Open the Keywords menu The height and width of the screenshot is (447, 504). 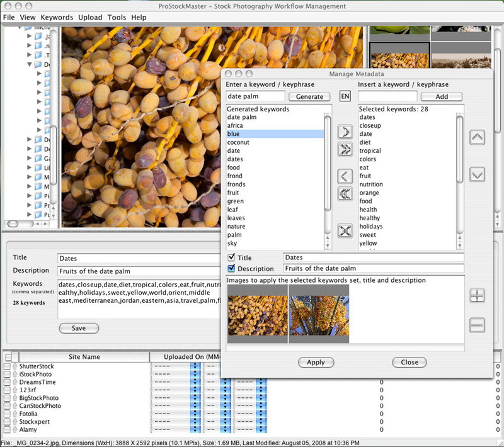coord(57,18)
